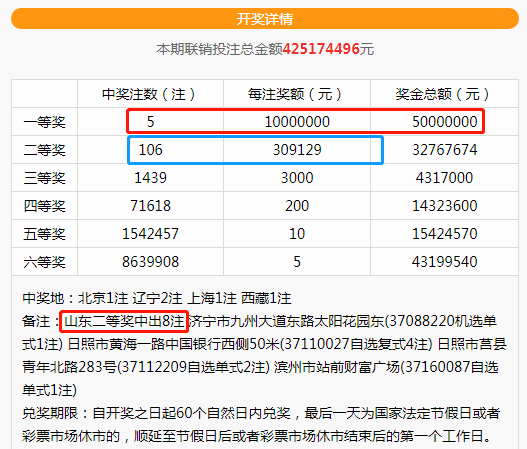Image resolution: width=527 pixels, height=449 pixels.
Task: Click the 中奖注数（注） column header
Action: tap(150, 94)
